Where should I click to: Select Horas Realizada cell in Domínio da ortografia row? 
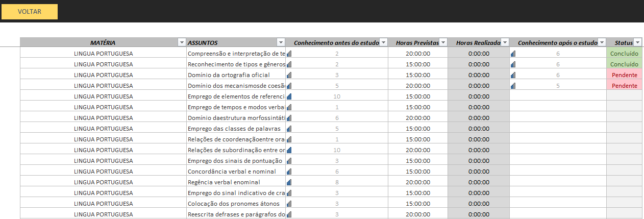(x=479, y=75)
